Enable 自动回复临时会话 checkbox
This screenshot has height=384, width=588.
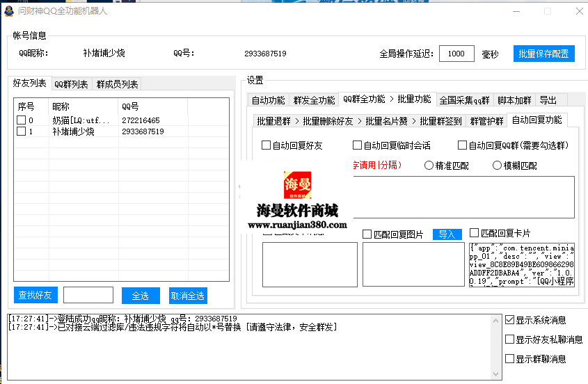tap(358, 145)
